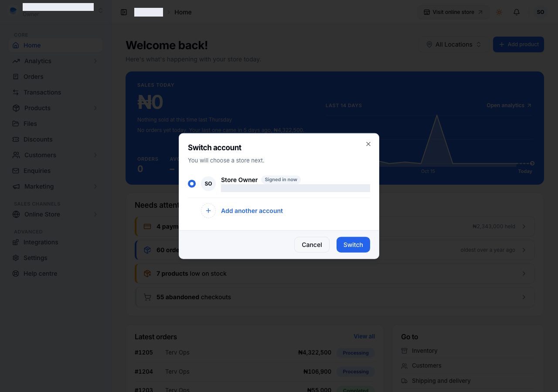Select the Store Owner account radio button
This screenshot has height=392, width=558.
click(x=192, y=184)
